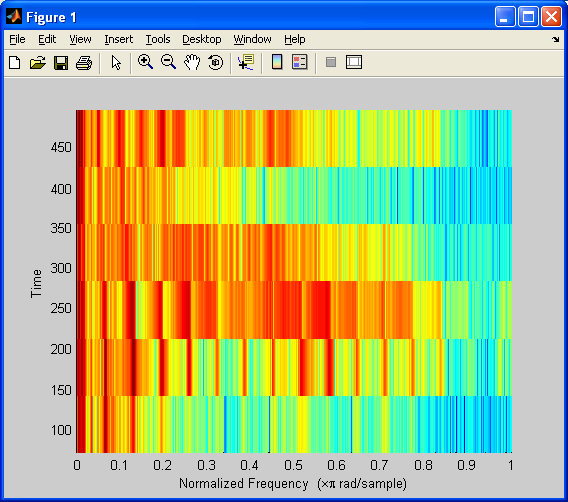The width and height of the screenshot is (568, 502).
Task: Click the Figure 1 window title
Action: [51, 17]
